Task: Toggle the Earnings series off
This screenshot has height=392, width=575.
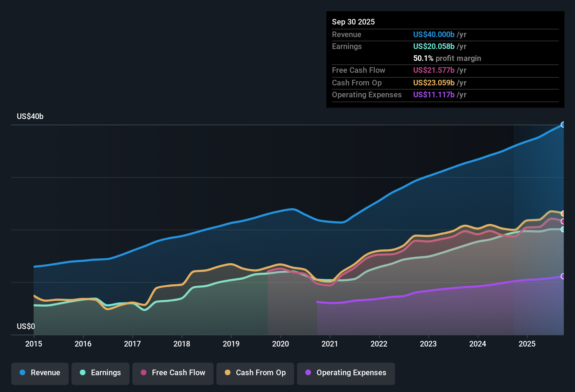Action: 100,373
